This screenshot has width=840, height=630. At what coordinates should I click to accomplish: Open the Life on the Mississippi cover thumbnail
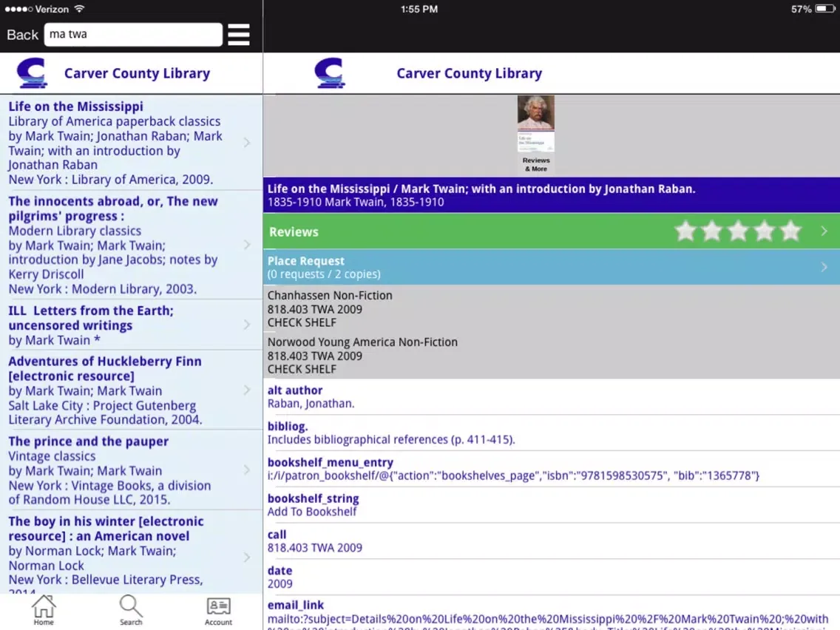pos(535,123)
